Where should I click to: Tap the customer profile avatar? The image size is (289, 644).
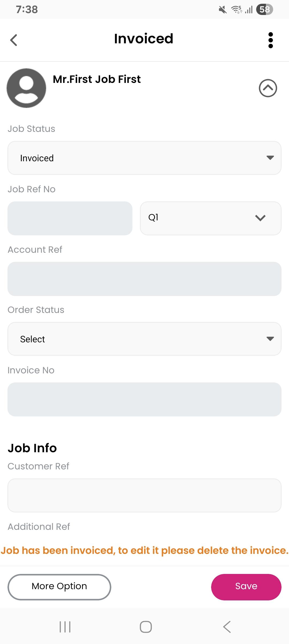[26, 88]
